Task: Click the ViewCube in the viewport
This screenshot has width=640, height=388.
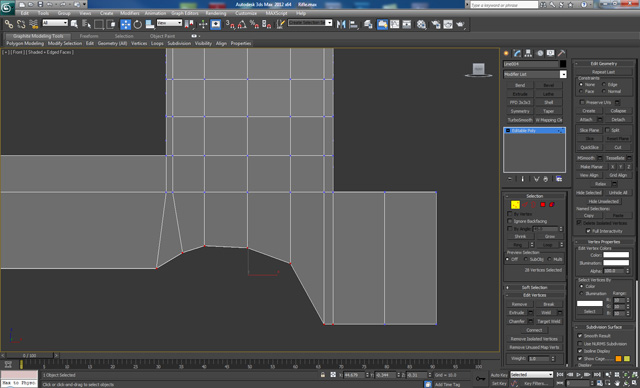Action: 478,70
